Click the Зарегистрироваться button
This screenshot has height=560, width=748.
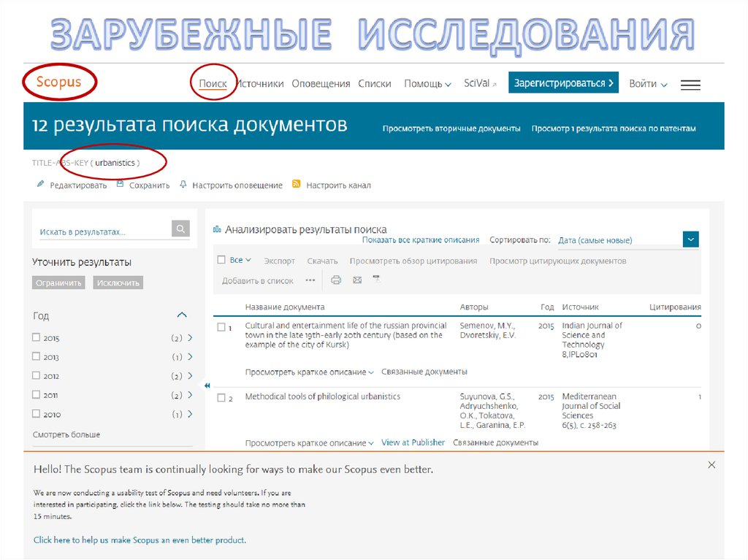click(563, 83)
